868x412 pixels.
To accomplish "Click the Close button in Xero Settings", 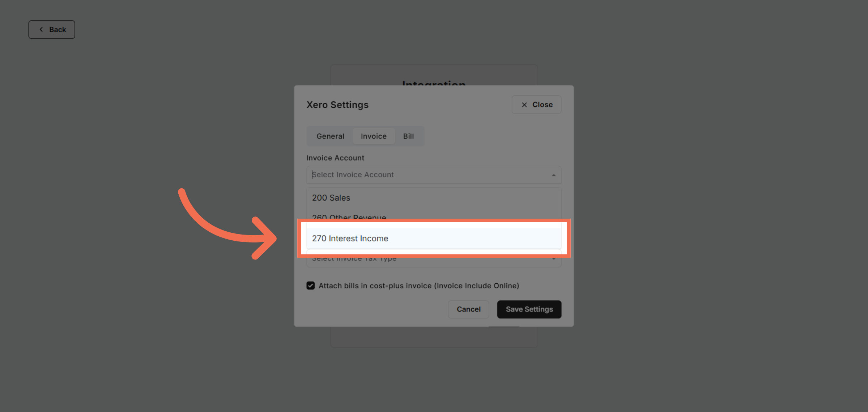I will pos(536,104).
